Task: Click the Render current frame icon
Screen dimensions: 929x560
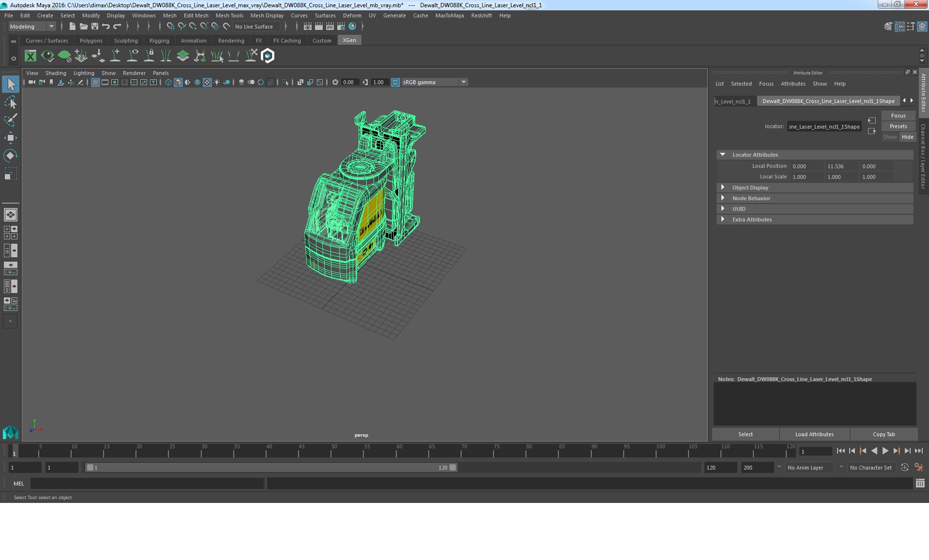Action: point(319,27)
